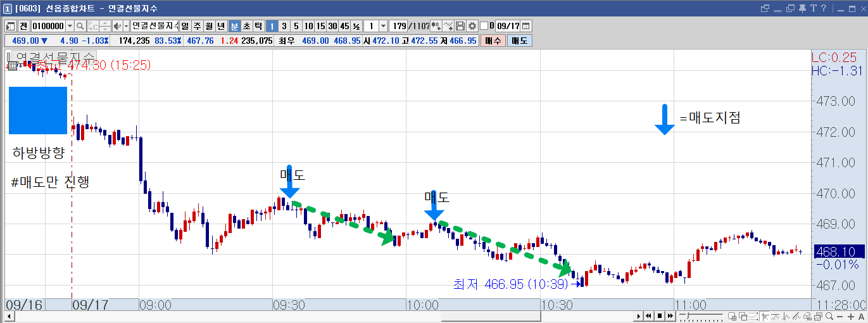This screenshot has height=323, width=868.
Task: Select the 주 weekly period toggle
Action: (x=198, y=26)
